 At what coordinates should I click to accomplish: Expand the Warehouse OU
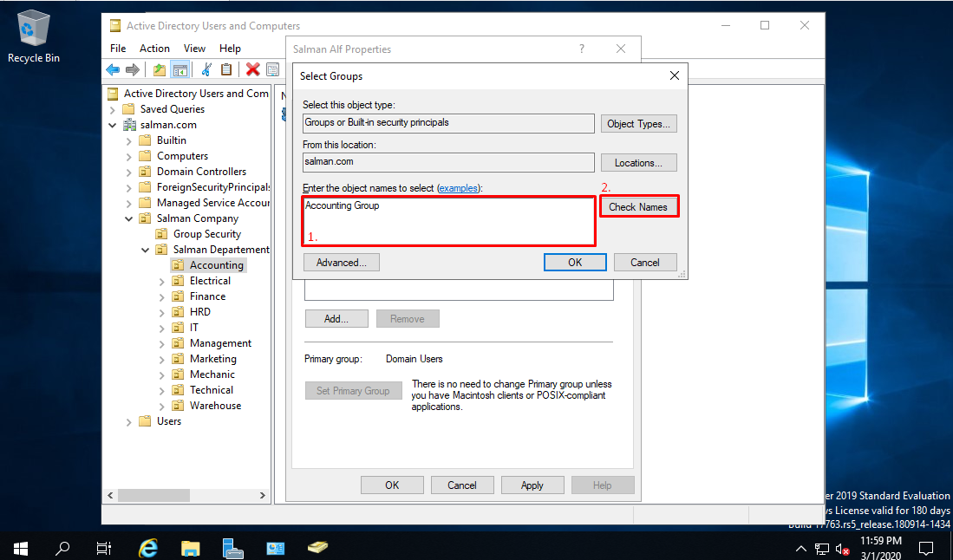(161, 407)
